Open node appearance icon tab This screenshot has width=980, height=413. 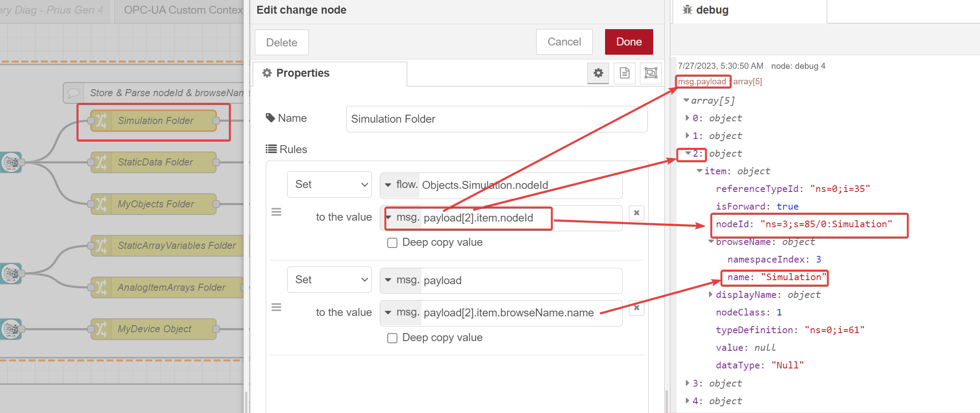tap(651, 73)
